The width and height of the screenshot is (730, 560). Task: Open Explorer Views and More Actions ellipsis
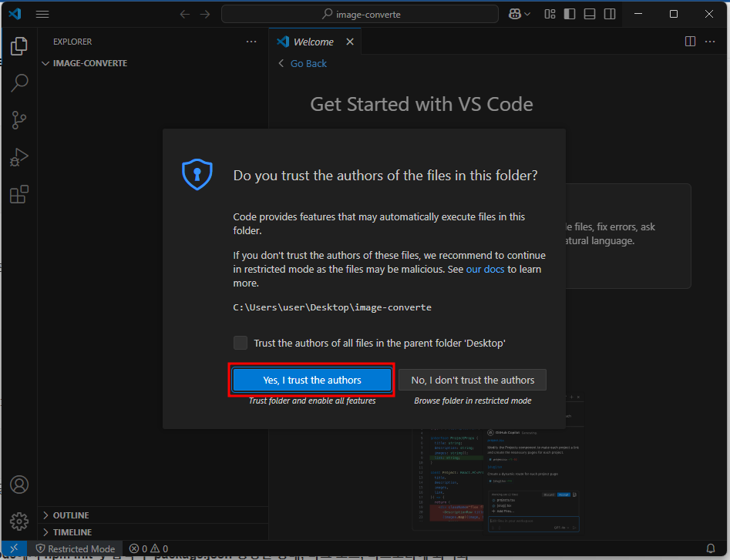pos(251,42)
